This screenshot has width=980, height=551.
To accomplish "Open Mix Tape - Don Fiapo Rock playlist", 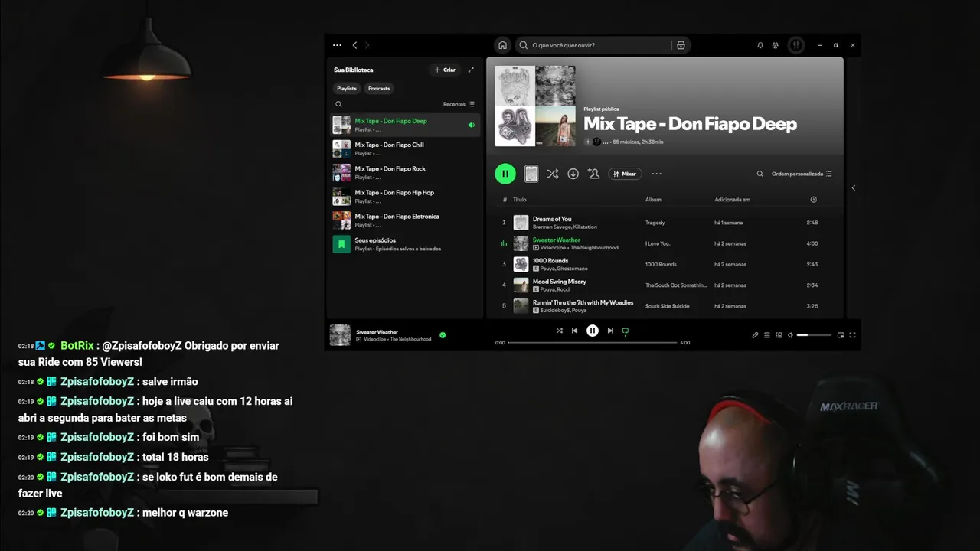I will pos(405,172).
